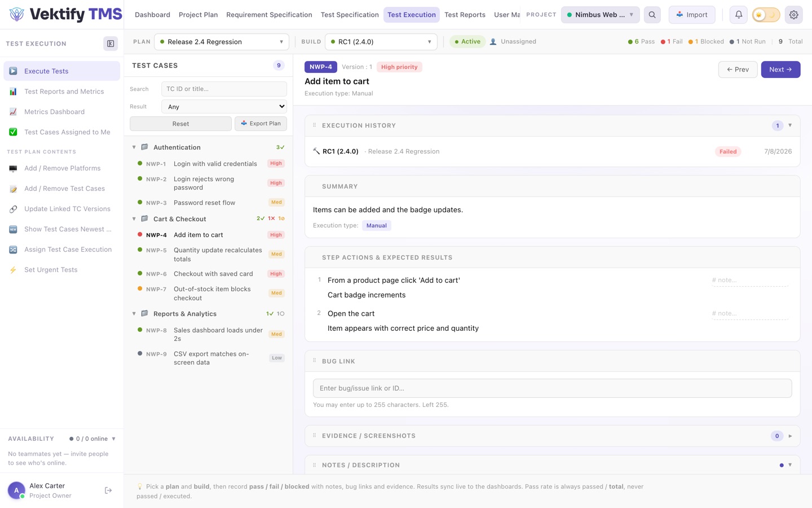Open the Dashboard tab

pos(152,15)
